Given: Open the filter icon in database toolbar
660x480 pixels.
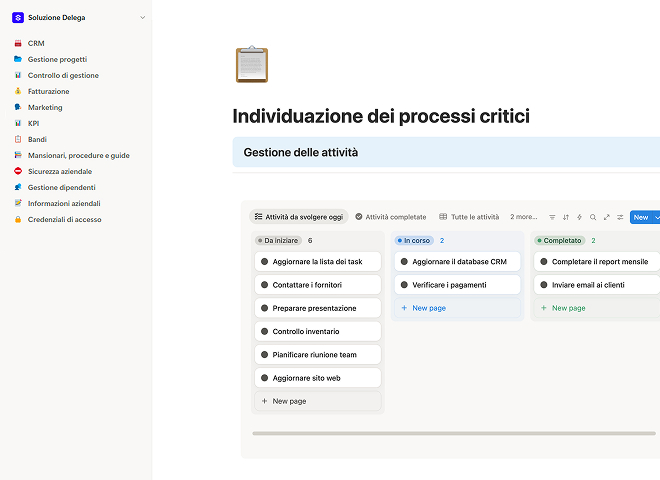Looking at the screenshot, I should point(552,217).
